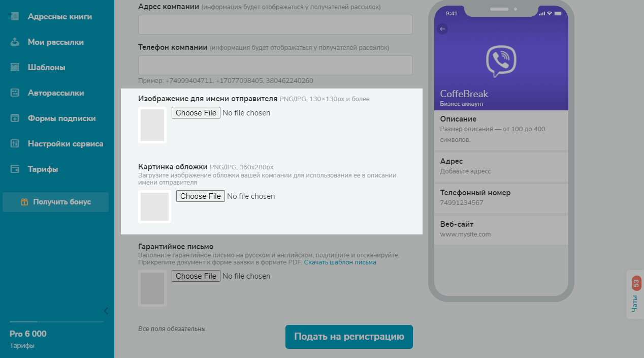This screenshot has height=358, width=644.
Task: Click the Automations sidebar icon
Action: [15, 93]
